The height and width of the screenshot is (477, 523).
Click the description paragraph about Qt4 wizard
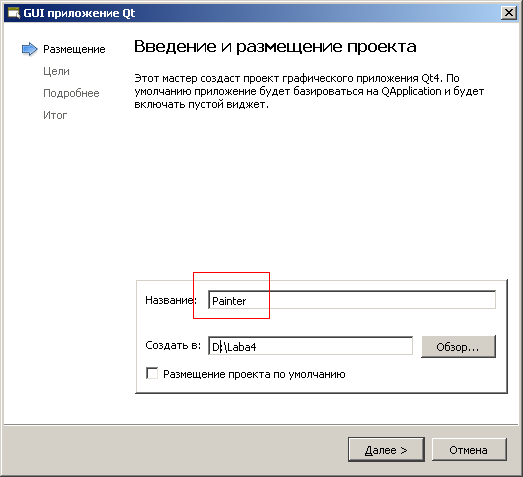click(x=309, y=91)
